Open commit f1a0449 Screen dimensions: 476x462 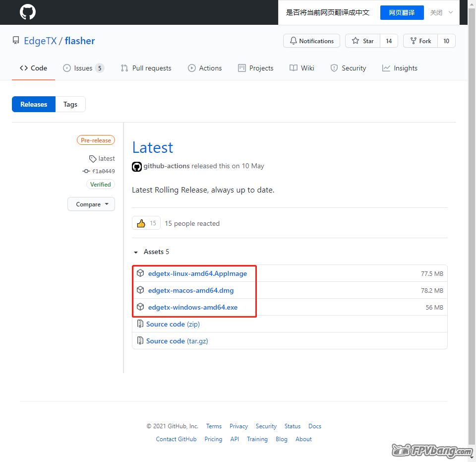coord(104,171)
